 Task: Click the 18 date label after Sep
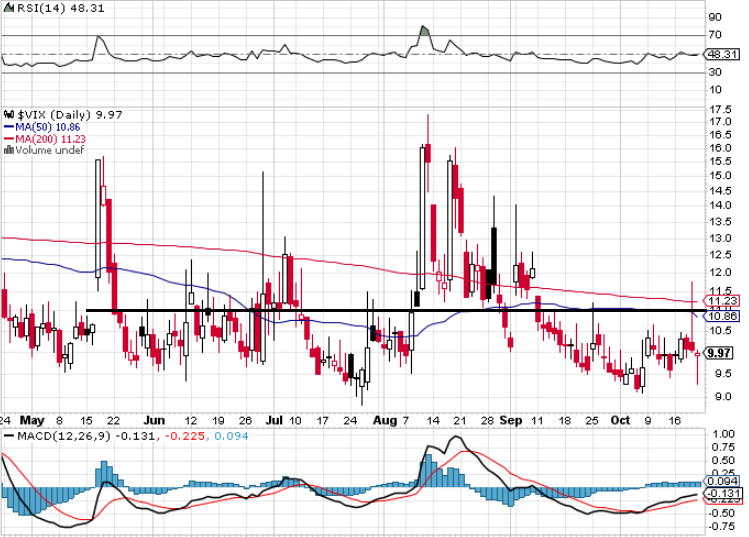[x=565, y=421]
